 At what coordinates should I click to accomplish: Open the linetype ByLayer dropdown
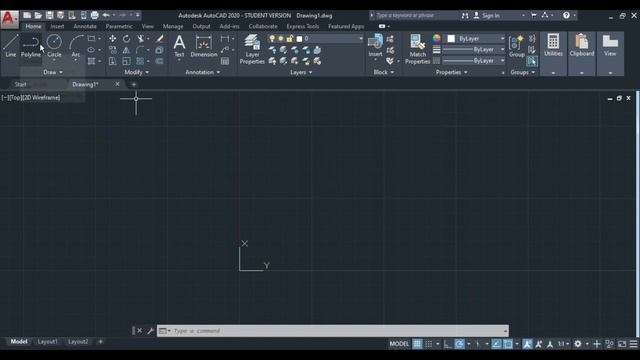473,60
